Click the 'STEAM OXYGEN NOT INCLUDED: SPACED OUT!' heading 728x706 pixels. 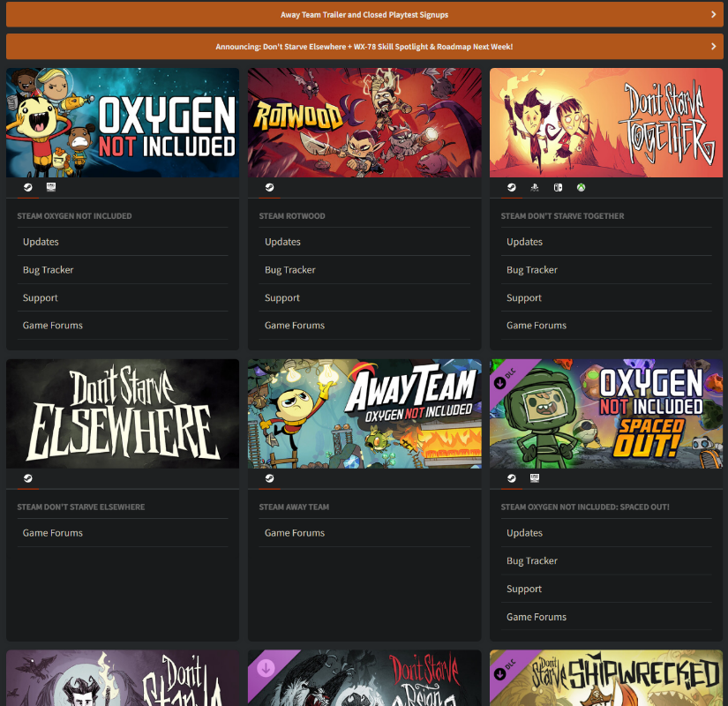(x=585, y=507)
